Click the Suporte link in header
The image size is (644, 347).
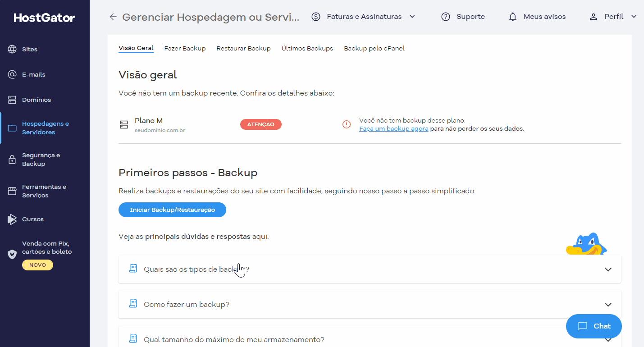470,17
